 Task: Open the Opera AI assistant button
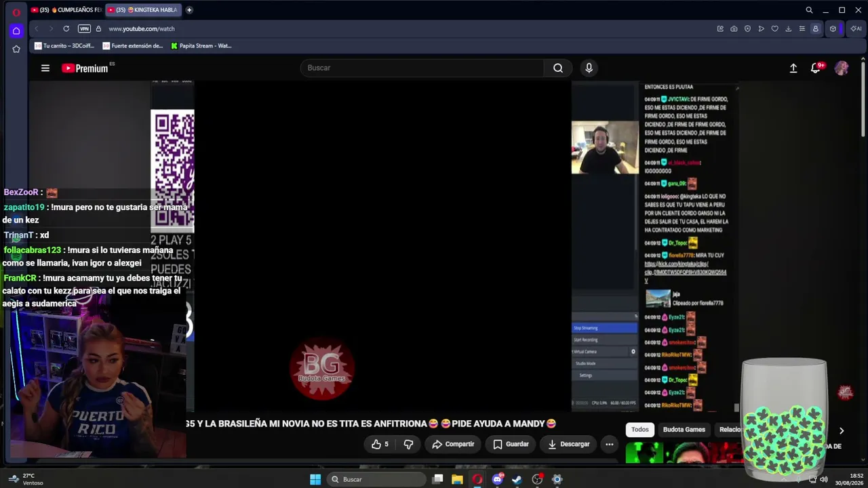[856, 28]
